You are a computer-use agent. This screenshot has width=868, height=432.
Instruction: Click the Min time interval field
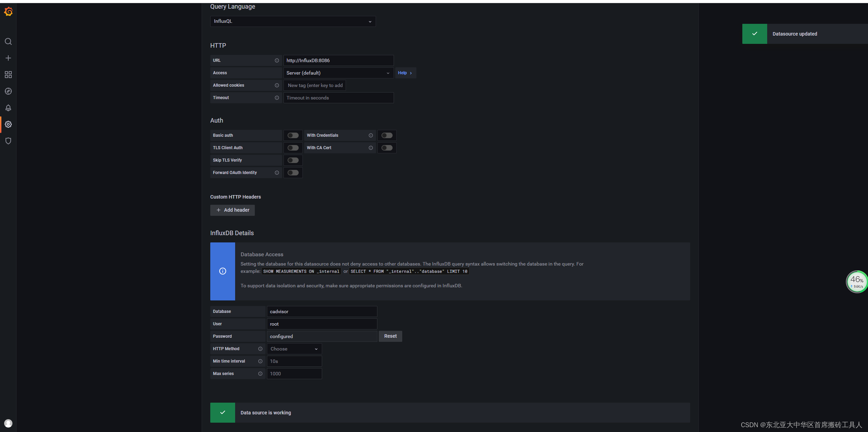294,361
